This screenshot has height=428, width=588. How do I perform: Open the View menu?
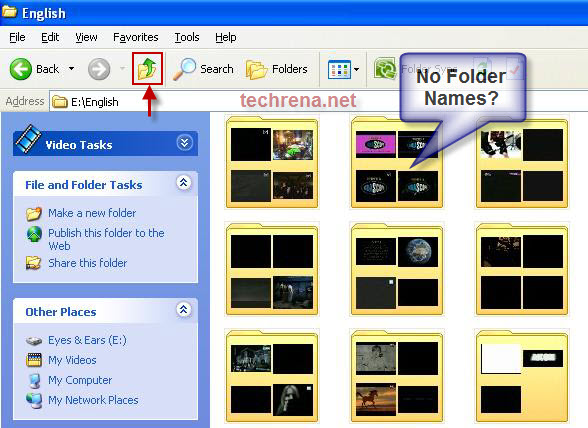point(86,37)
